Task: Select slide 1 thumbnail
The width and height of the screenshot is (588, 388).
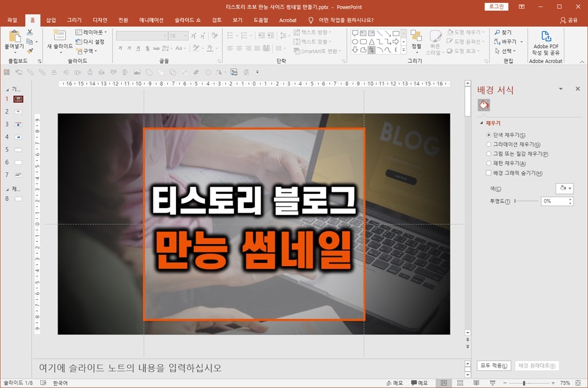Action: (18, 99)
